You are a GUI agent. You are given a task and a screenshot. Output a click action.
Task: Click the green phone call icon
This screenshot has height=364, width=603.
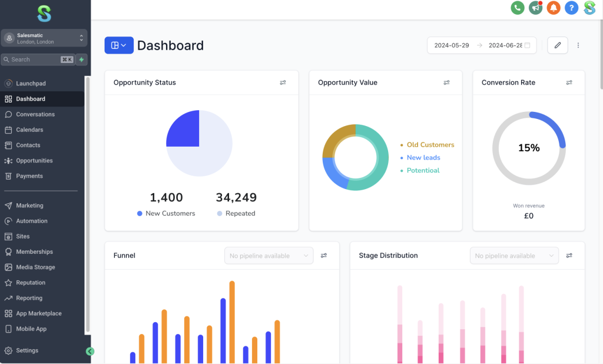click(x=518, y=8)
